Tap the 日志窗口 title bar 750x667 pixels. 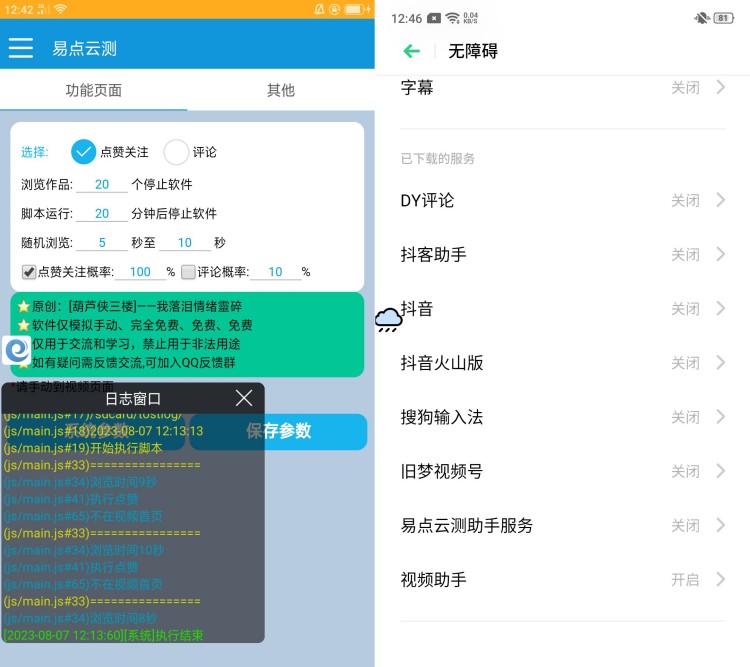pyautogui.click(x=133, y=398)
